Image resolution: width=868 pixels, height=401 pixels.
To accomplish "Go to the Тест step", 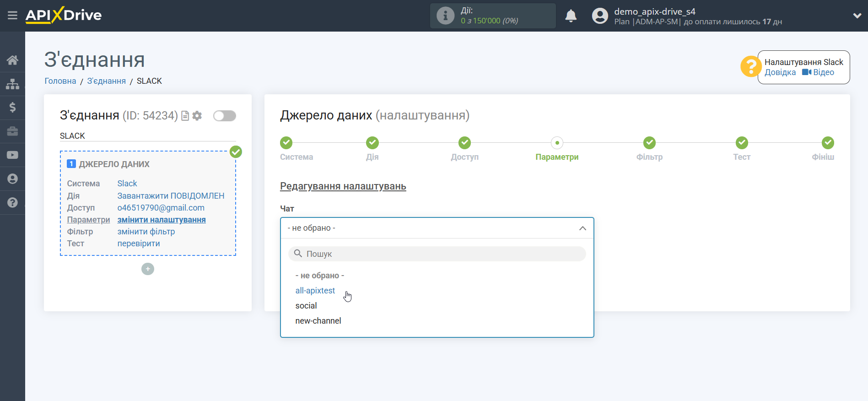I will pos(742,143).
